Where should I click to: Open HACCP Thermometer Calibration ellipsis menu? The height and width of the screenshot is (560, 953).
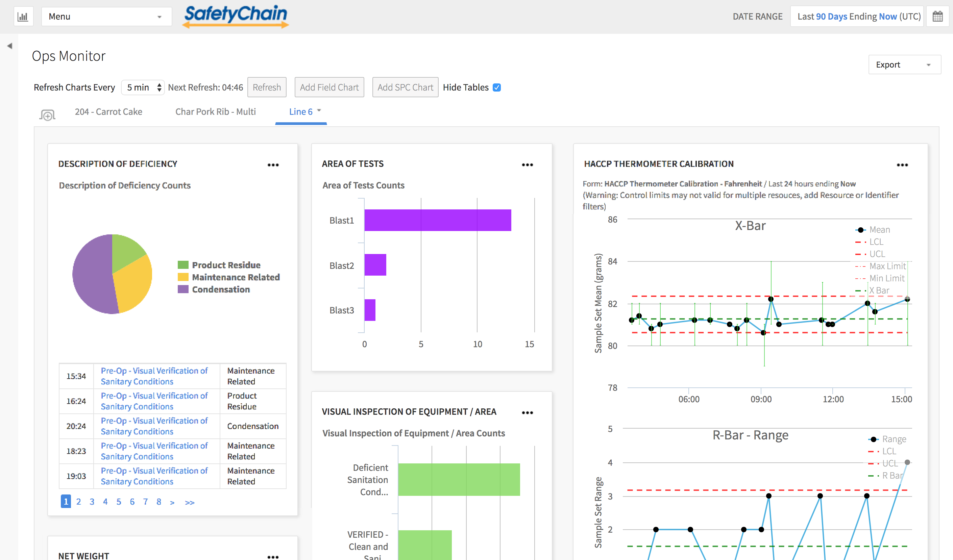click(902, 165)
